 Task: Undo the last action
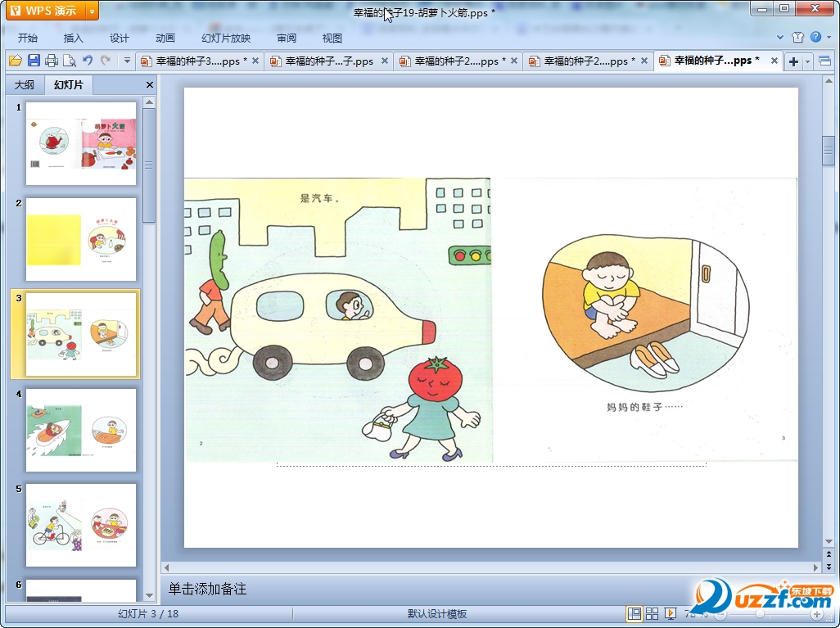pos(88,61)
